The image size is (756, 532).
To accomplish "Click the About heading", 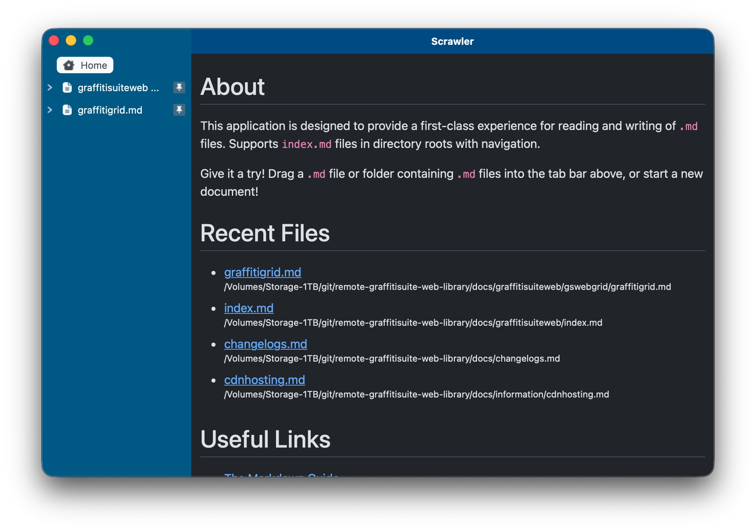I will [x=233, y=87].
